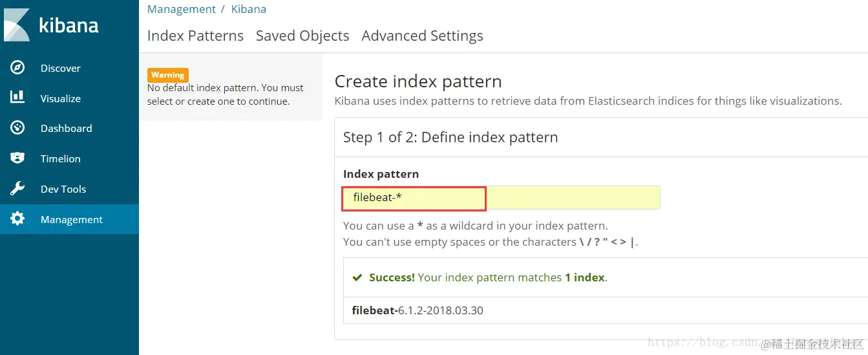The width and height of the screenshot is (868, 355).
Task: Click the Kibana description line about Elasticsearch indices
Action: [588, 101]
